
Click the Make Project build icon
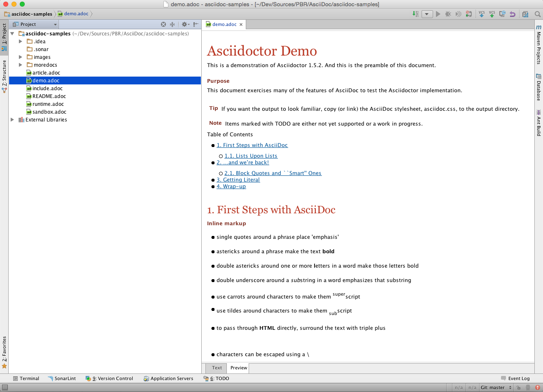tap(415, 14)
